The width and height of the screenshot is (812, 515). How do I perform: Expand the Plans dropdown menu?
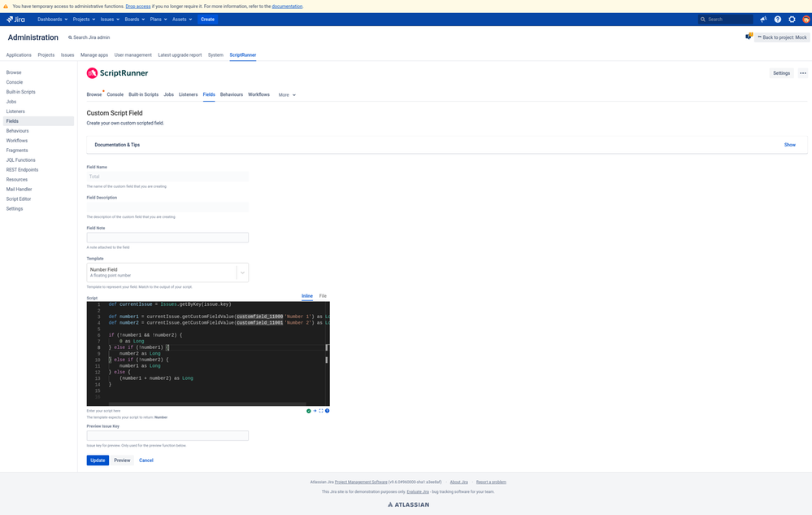158,20
